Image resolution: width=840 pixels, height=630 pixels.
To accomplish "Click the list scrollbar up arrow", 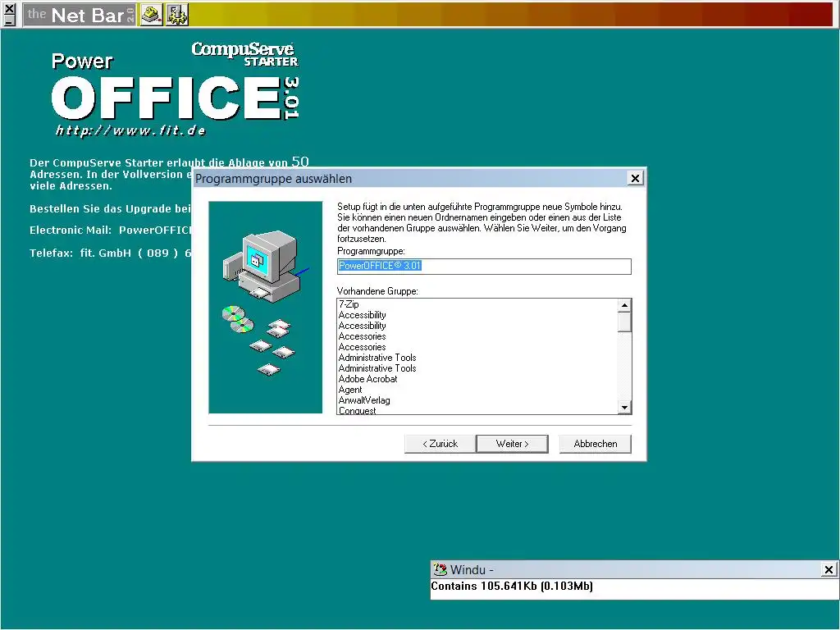I will coord(624,305).
